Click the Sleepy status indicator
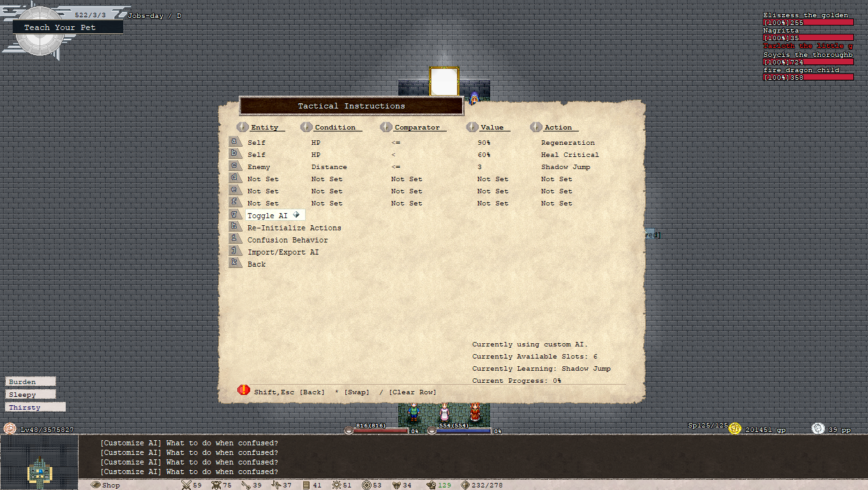The height and width of the screenshot is (490, 868). [30, 394]
